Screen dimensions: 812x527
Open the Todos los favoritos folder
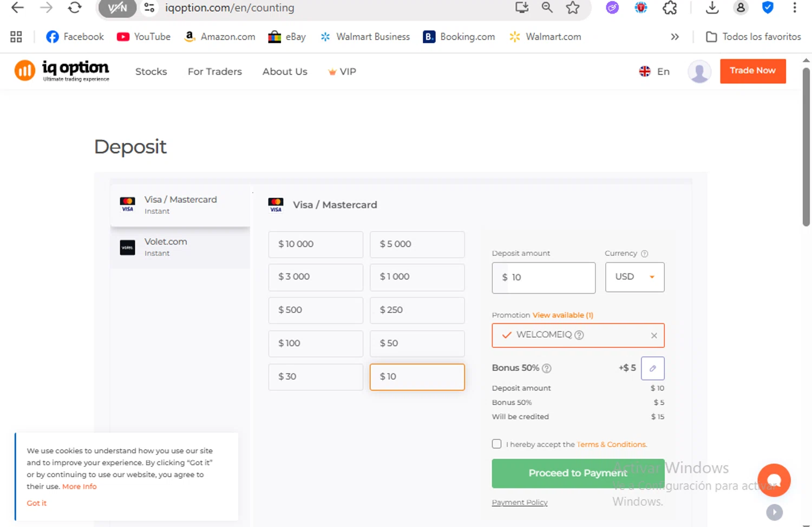coord(754,37)
